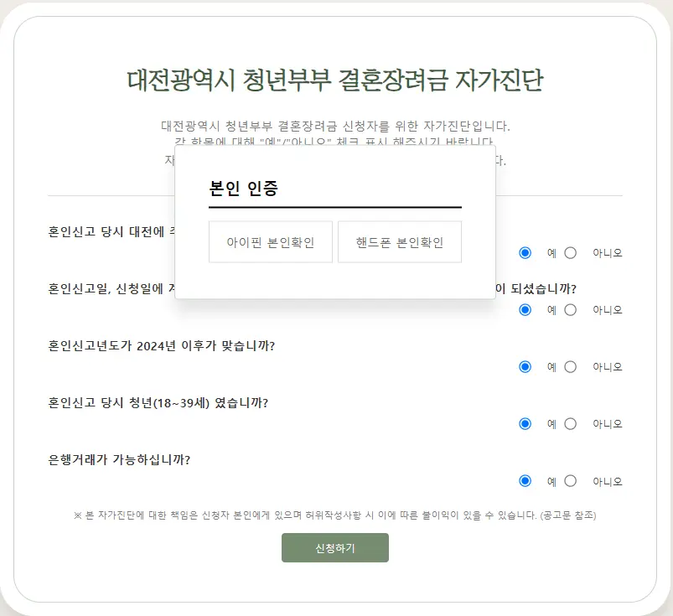Click the 혼인신고년도가 2024년 question text
Screen dimensions: 673x616
(163, 344)
